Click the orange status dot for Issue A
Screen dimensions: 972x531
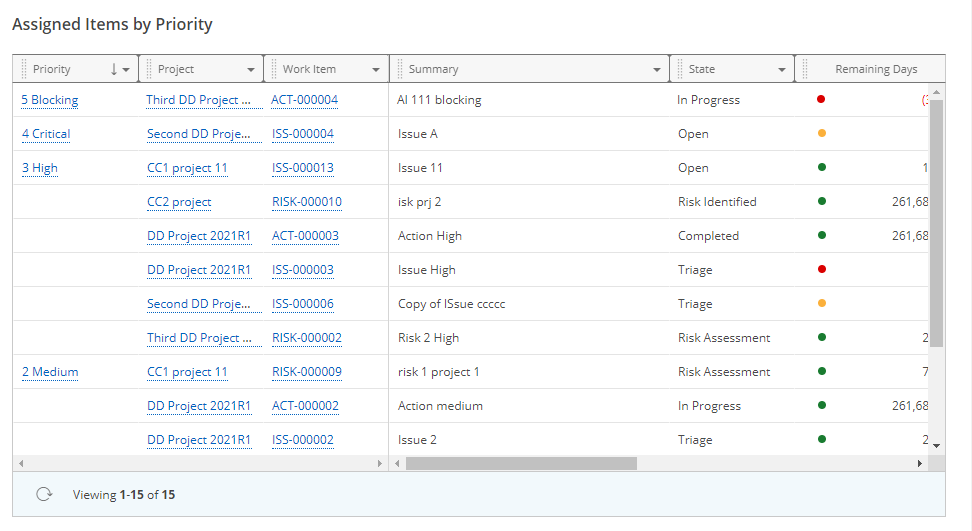(x=821, y=133)
